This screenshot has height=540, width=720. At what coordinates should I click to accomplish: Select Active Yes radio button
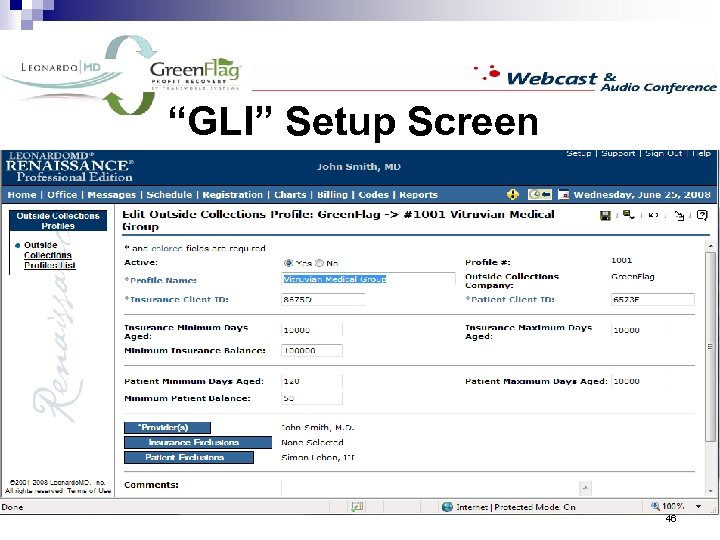pos(288,263)
